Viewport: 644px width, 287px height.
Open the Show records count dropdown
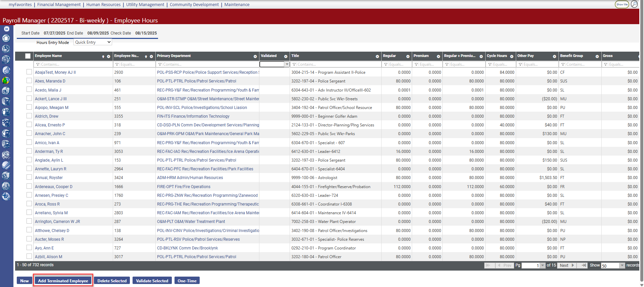pyautogui.click(x=622, y=266)
